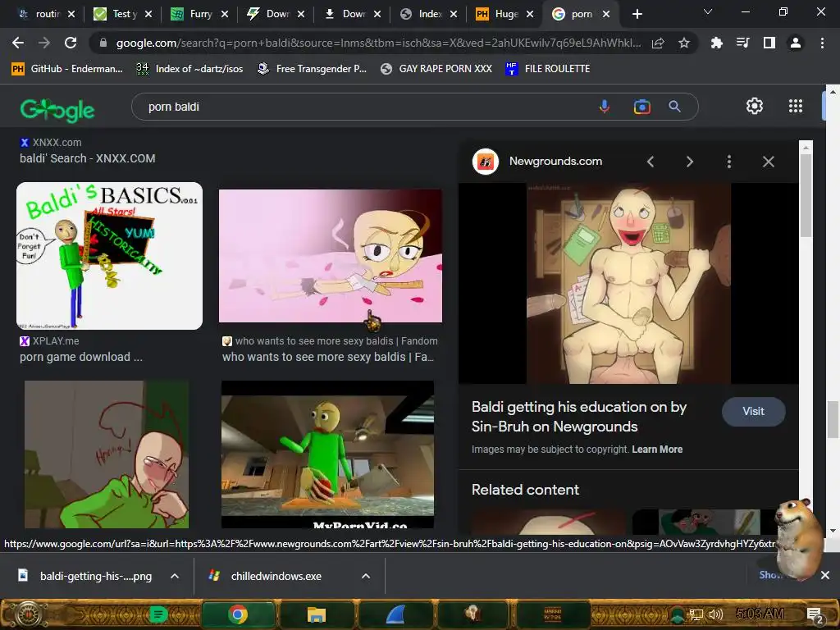Expand options for chilledwindows.exe download
The width and height of the screenshot is (840, 630).
click(366, 576)
